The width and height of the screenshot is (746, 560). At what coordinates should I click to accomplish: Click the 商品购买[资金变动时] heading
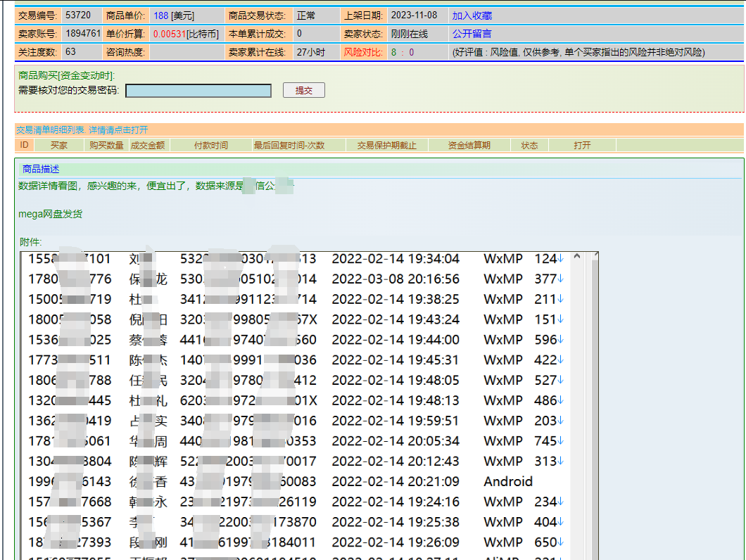point(67,75)
